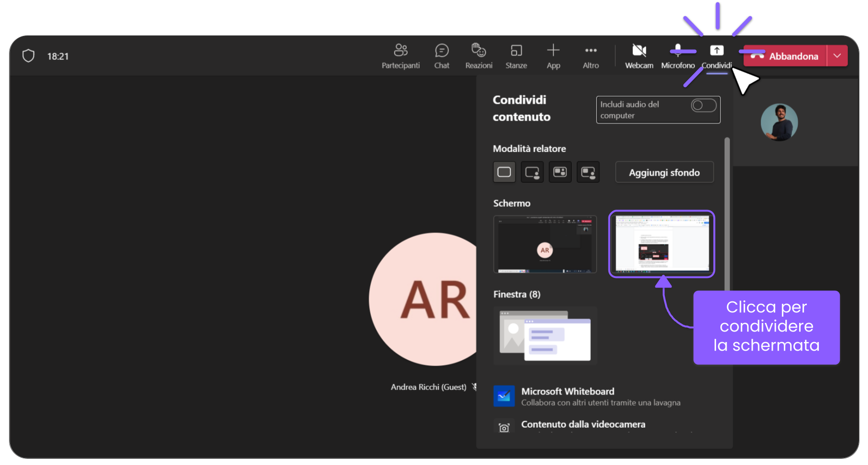Click the Condividi share button
The width and height of the screenshot is (868, 465).
[x=716, y=56]
